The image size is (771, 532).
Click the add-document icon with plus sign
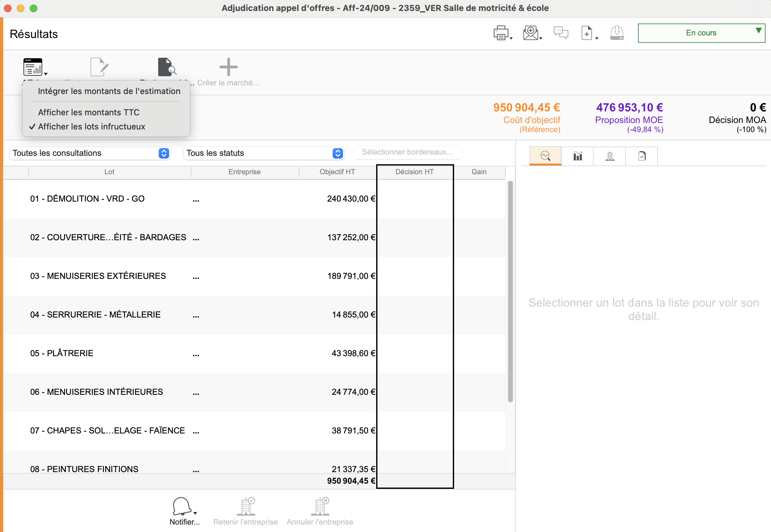click(x=587, y=33)
